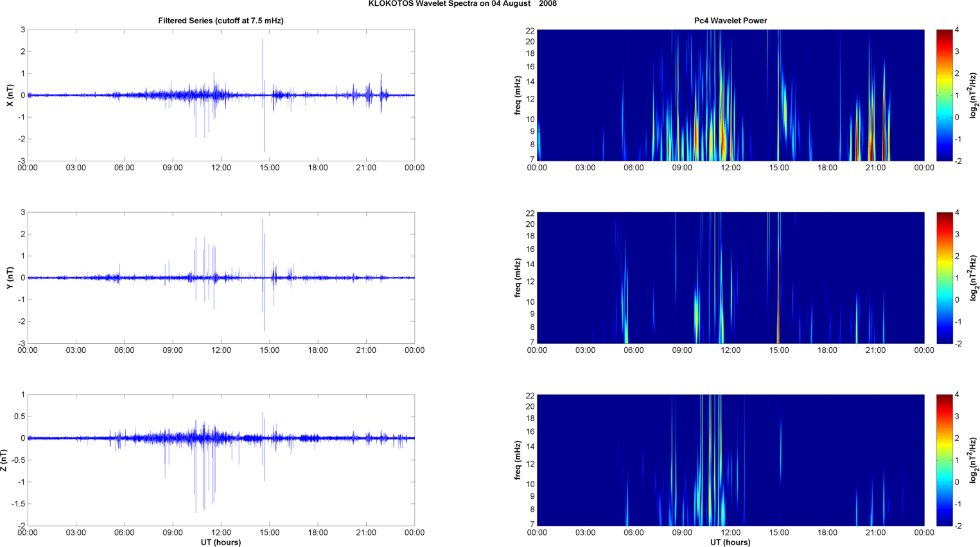
Task: Click the Y (nT) filtered series plot
Action: tap(220, 278)
